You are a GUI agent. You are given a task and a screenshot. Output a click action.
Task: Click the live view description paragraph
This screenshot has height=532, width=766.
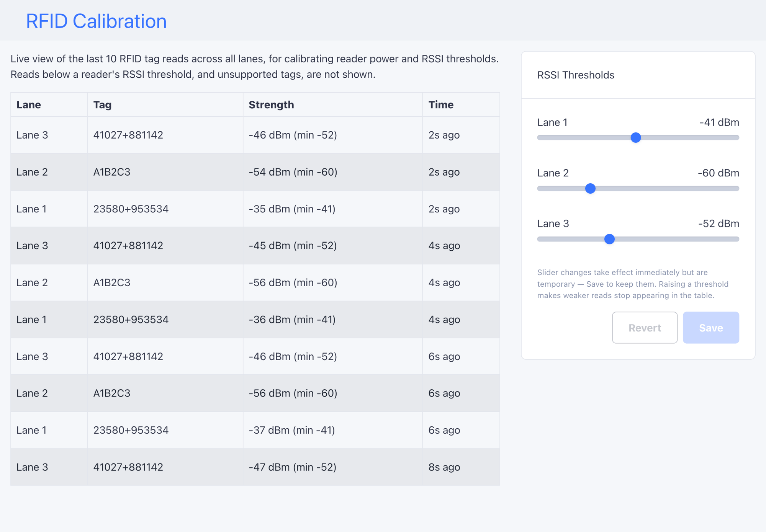(254, 67)
